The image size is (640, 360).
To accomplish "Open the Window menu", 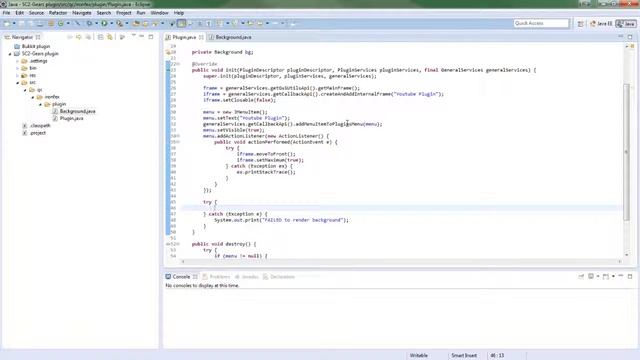I will coord(159,13).
